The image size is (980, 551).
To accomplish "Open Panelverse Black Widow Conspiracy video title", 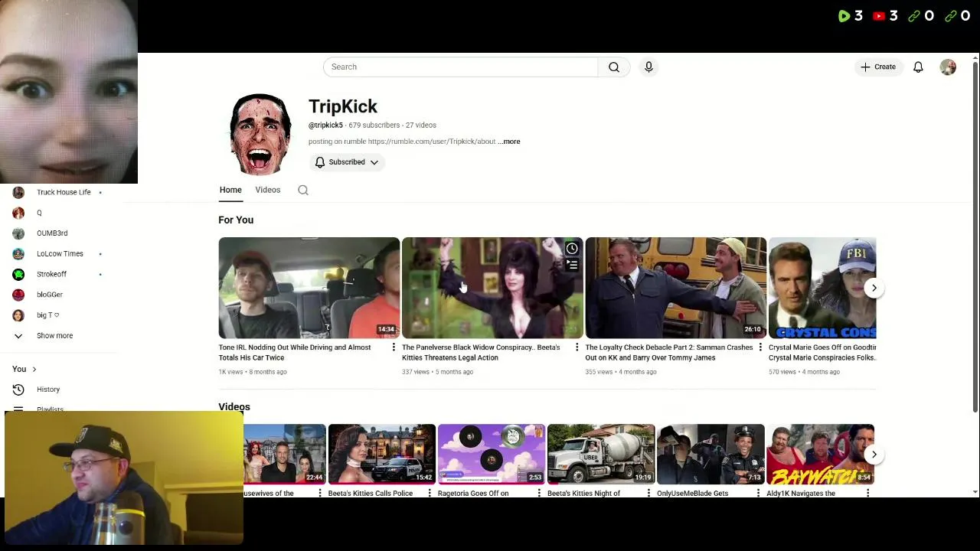I will point(481,352).
